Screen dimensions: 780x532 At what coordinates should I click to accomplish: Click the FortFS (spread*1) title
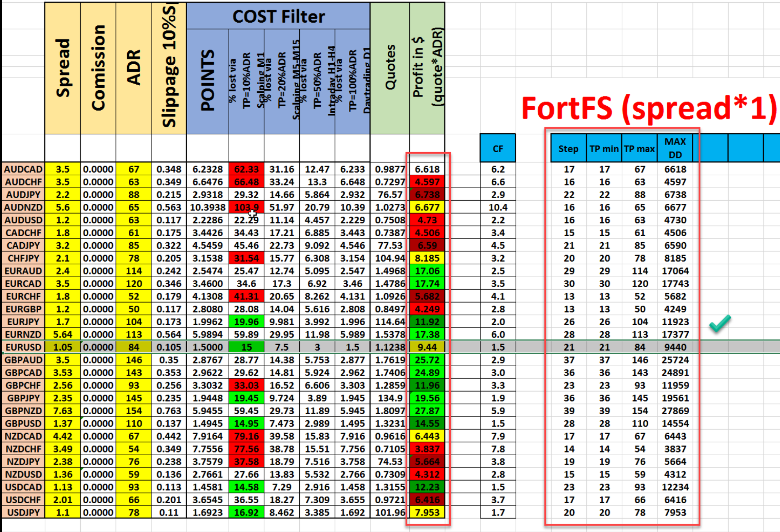pyautogui.click(x=649, y=108)
